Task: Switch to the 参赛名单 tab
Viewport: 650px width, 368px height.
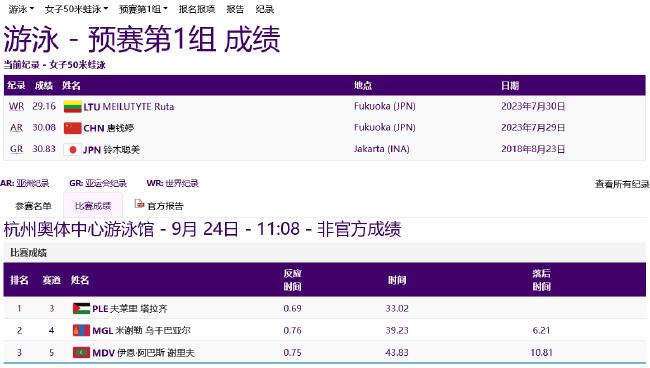Action: tap(33, 206)
